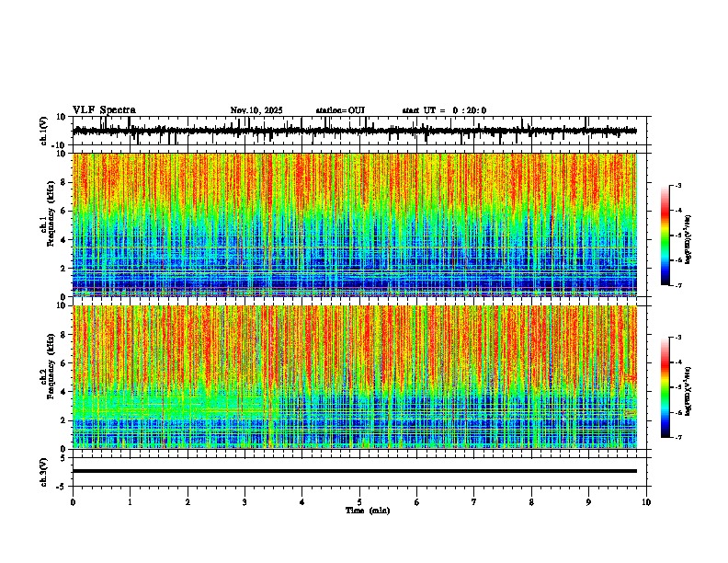Click the time axis tick label "3"
728x563 pixels.
tap(245, 502)
